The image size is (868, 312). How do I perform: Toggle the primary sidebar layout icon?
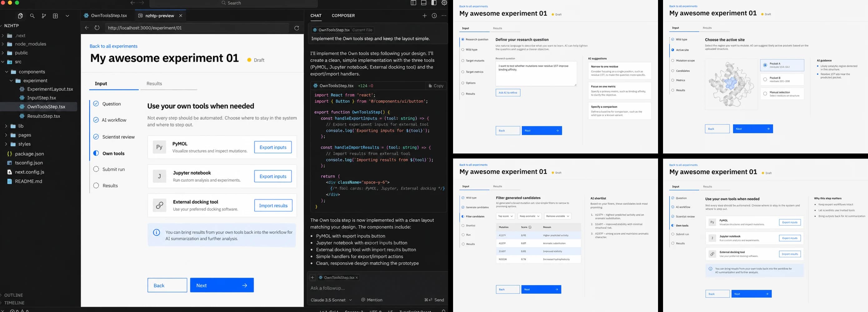click(413, 3)
